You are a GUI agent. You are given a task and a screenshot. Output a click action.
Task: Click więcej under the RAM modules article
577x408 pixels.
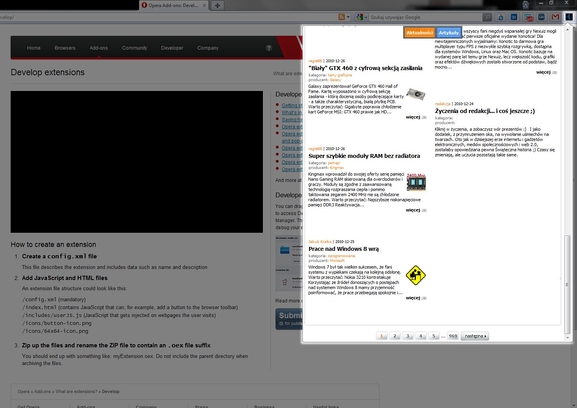[x=413, y=210]
